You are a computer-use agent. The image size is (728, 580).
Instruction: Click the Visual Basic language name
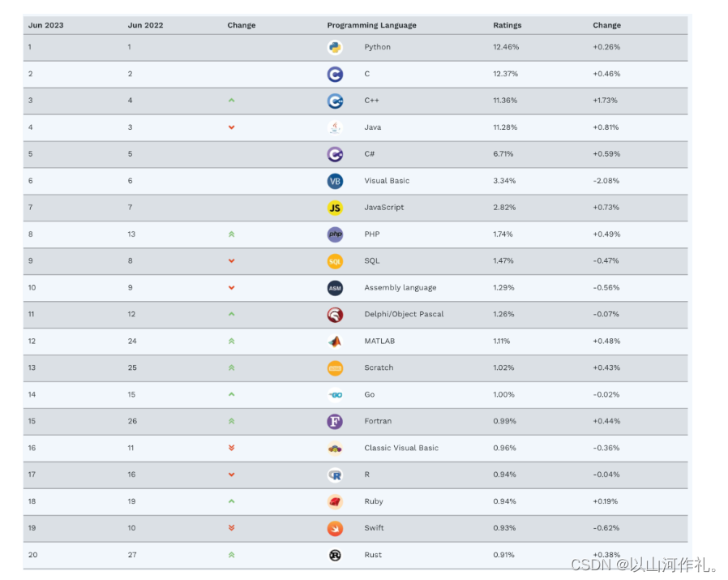click(x=387, y=181)
